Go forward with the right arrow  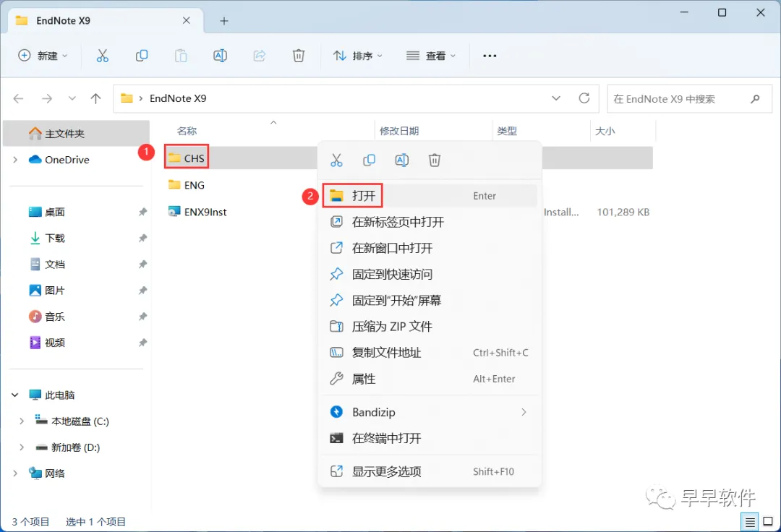[47, 98]
